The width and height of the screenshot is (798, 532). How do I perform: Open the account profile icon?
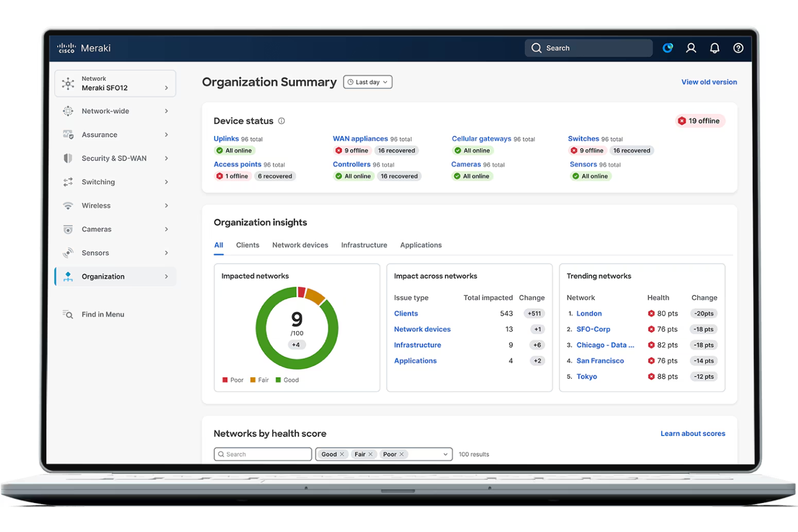pos(691,47)
